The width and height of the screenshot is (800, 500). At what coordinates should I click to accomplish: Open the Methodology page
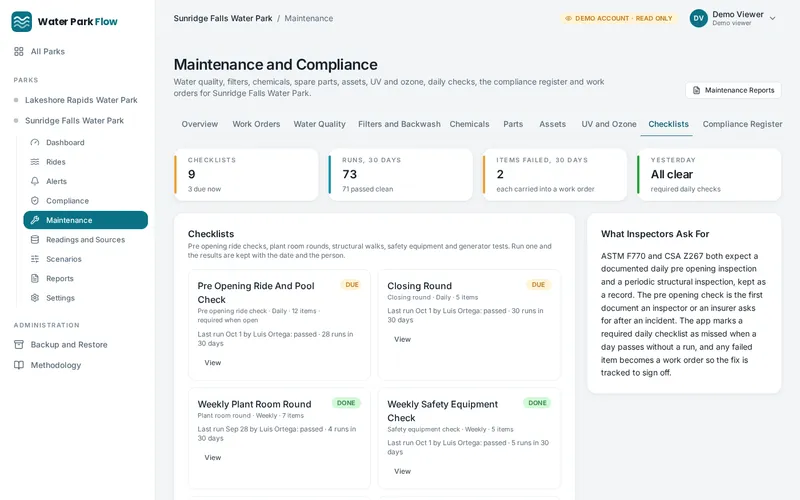[x=56, y=365]
